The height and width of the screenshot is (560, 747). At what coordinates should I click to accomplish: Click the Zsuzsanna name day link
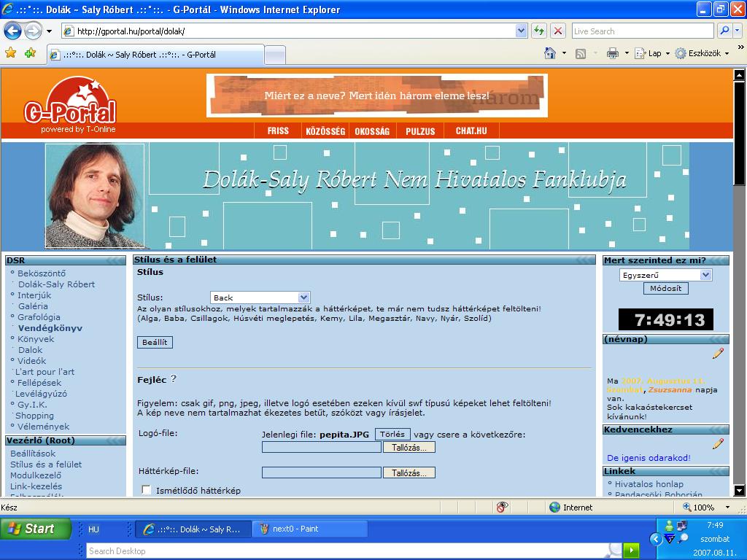click(670, 389)
